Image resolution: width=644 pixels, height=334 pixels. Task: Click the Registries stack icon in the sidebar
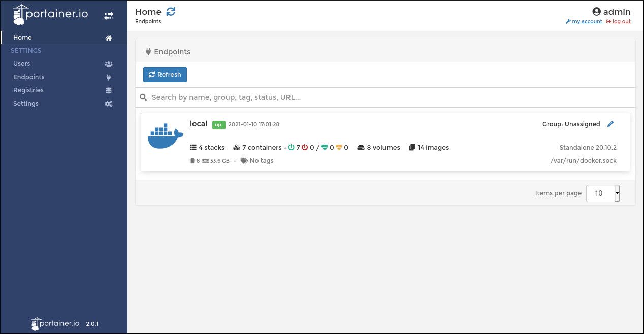click(x=108, y=90)
